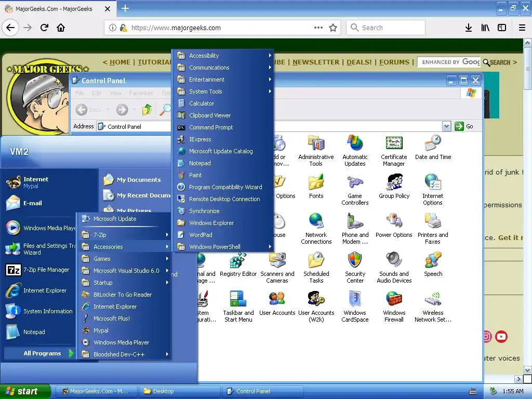Open Sounds and Audio Devices icon
The height and width of the screenshot is (399, 532).
coord(394,268)
